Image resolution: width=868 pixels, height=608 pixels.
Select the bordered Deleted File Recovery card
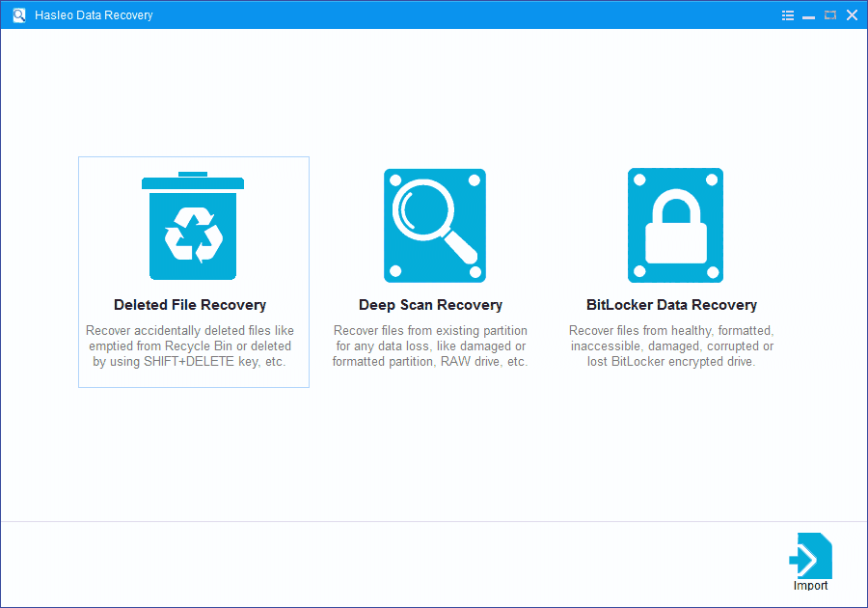click(193, 271)
